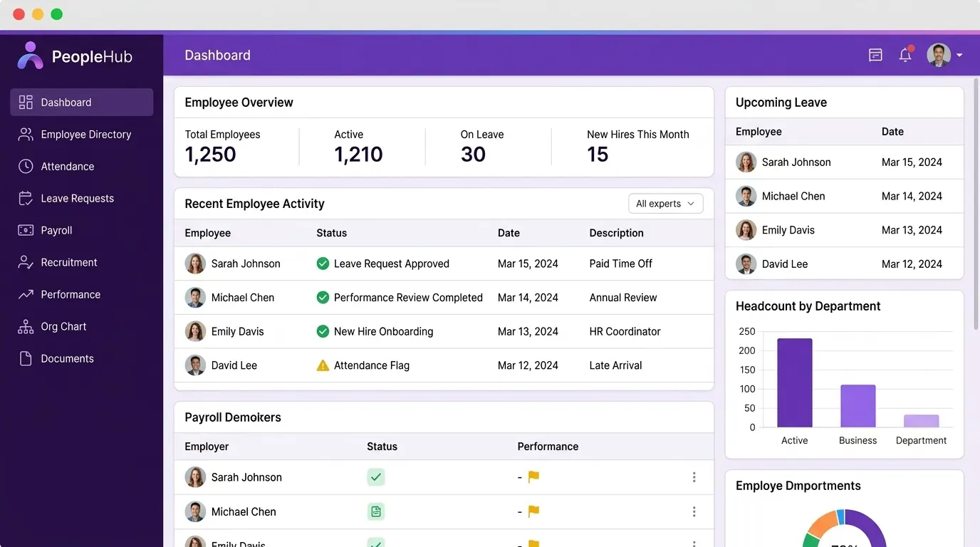Click the On Leave count 30
Viewport: 980px width, 547px height.
pos(473,155)
